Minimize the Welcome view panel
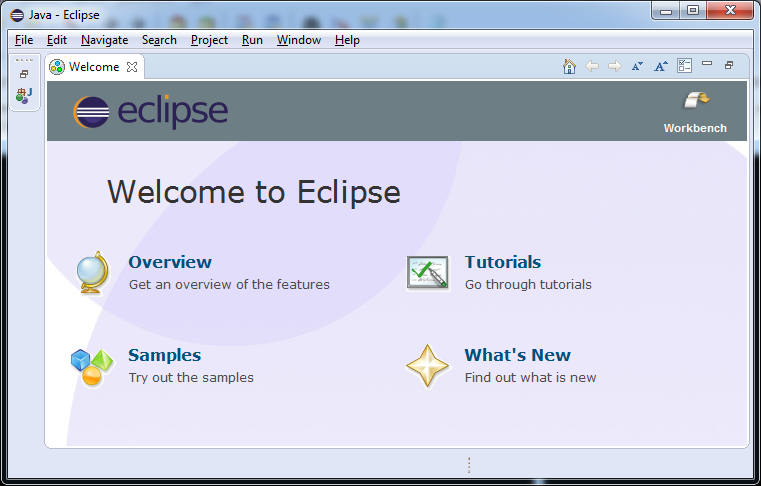 707,64
